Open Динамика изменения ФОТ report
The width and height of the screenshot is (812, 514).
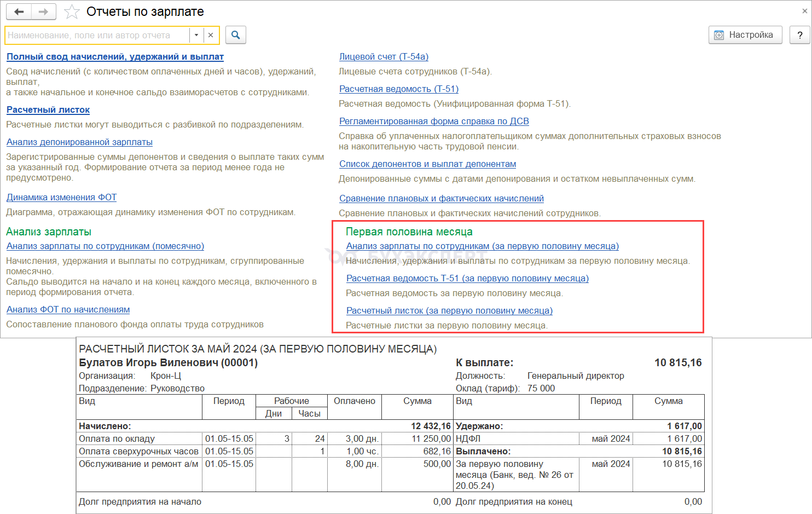click(x=61, y=197)
